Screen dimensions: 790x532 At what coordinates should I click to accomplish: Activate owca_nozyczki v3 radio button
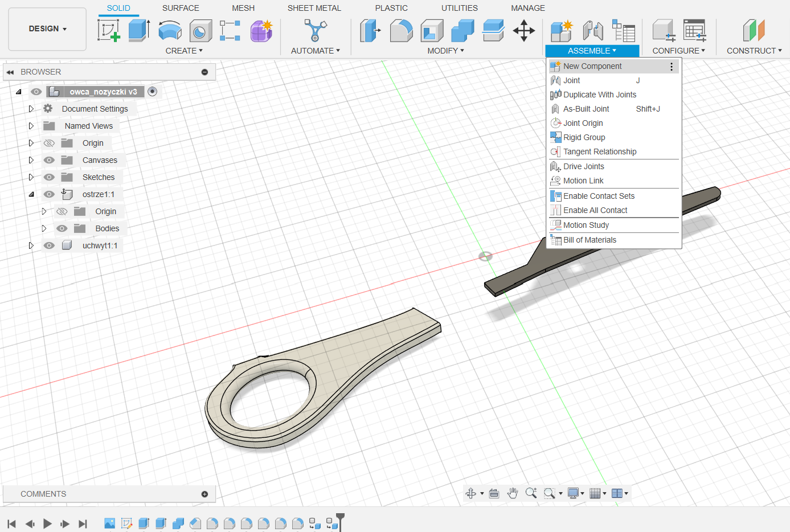(x=152, y=92)
